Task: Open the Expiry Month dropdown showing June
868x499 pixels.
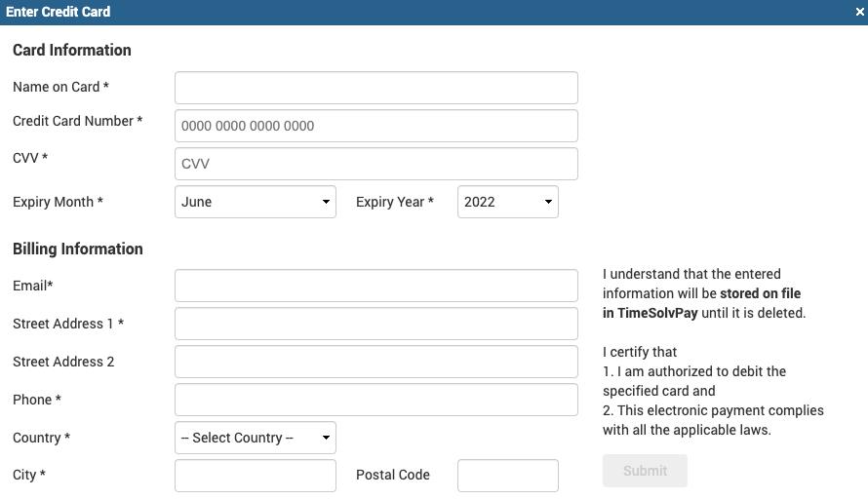Action: (x=256, y=202)
